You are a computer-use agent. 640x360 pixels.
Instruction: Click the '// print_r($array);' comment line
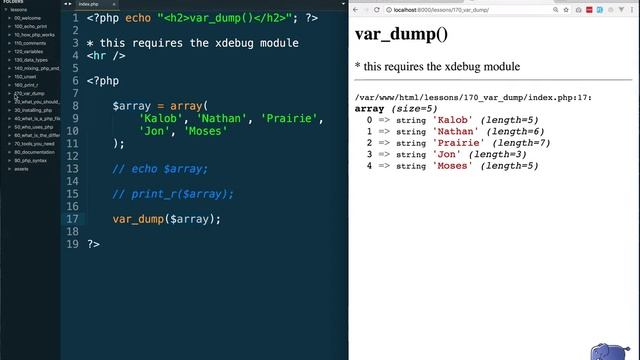click(173, 194)
